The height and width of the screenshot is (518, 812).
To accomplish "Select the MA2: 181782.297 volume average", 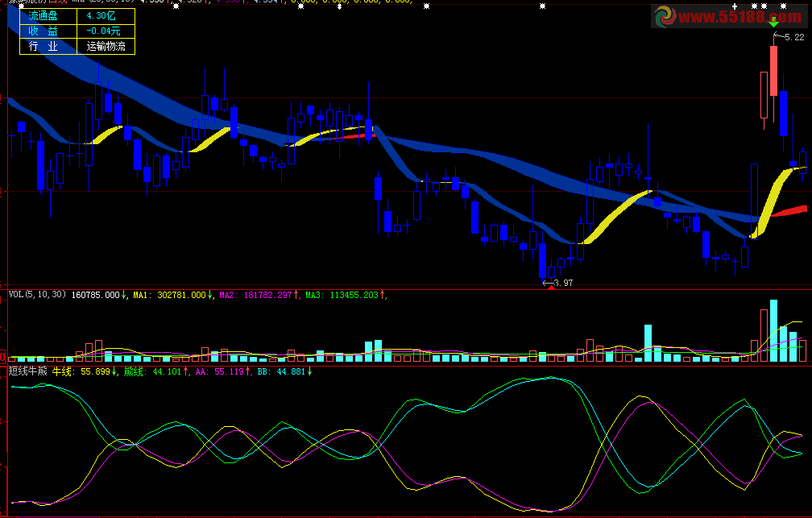I will point(256,295).
